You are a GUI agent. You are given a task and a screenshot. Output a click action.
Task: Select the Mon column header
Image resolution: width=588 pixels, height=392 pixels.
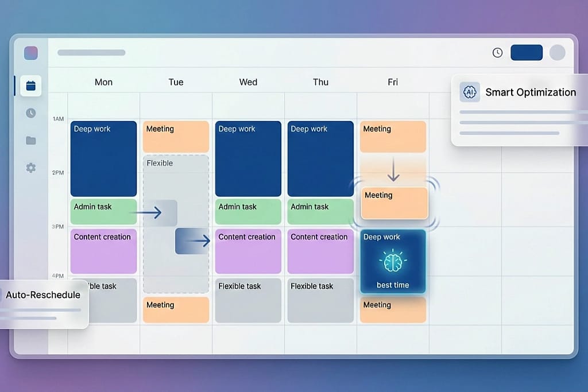pos(103,82)
